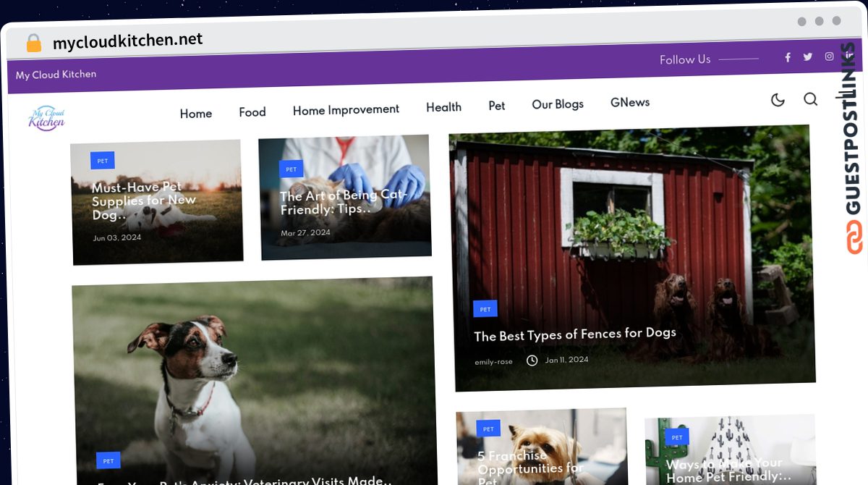The image size is (868, 485).
Task: Open the Pet navigation item
Action: 497,106
